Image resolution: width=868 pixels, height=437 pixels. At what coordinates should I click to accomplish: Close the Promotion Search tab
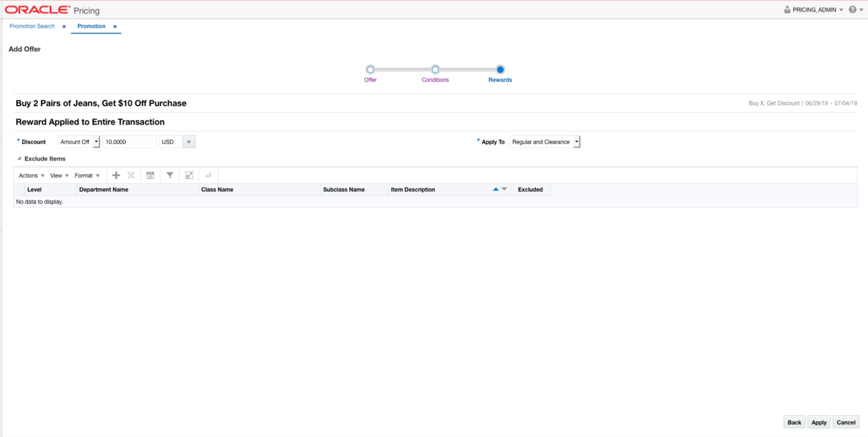64,27
